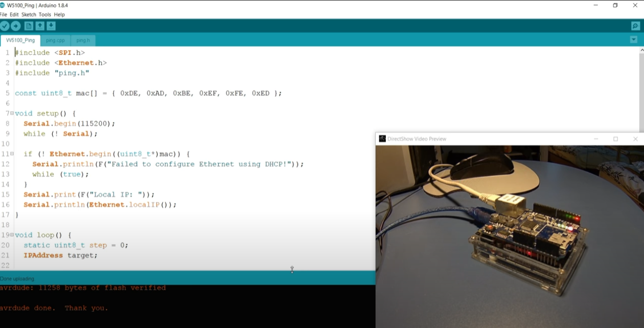Click 'Serial.begin(115200);' line
The width and height of the screenshot is (644, 328).
point(70,123)
